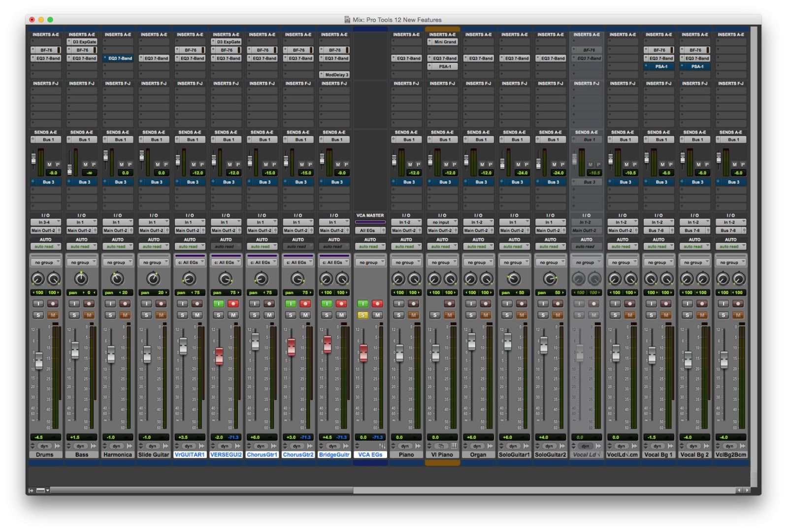Open the Drums track group selector
This screenshot has height=532, width=787.
pyautogui.click(x=45, y=263)
